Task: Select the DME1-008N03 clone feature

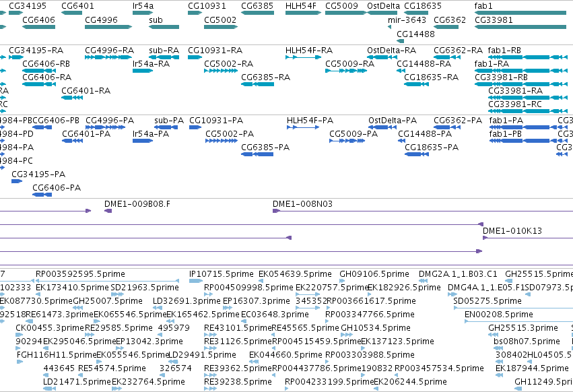Action: click(423, 211)
